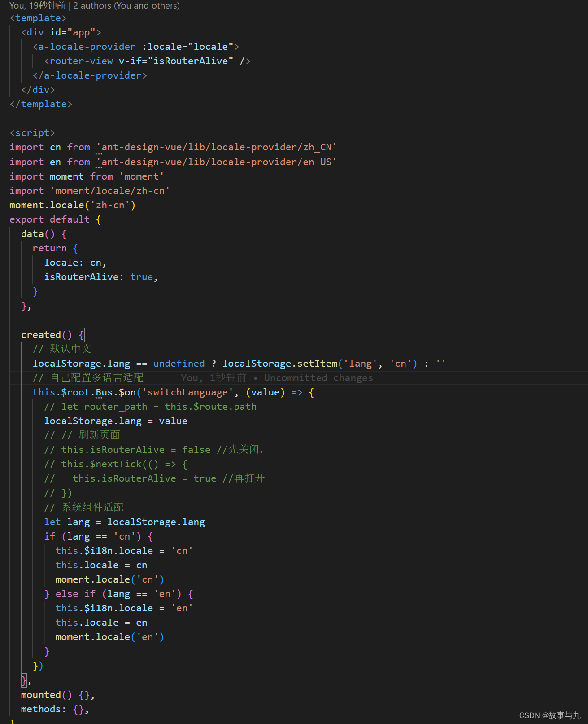The height and width of the screenshot is (724, 588).
Task: Click the div id="app" line
Action: [61, 33]
